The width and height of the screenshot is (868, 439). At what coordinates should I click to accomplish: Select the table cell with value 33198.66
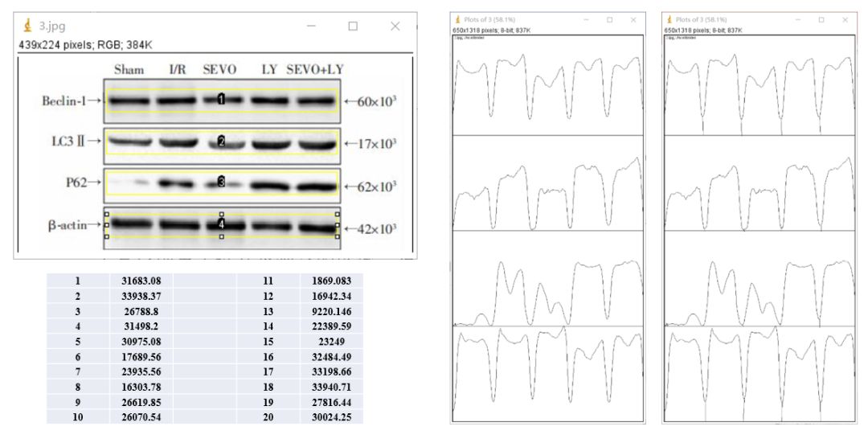tap(332, 372)
